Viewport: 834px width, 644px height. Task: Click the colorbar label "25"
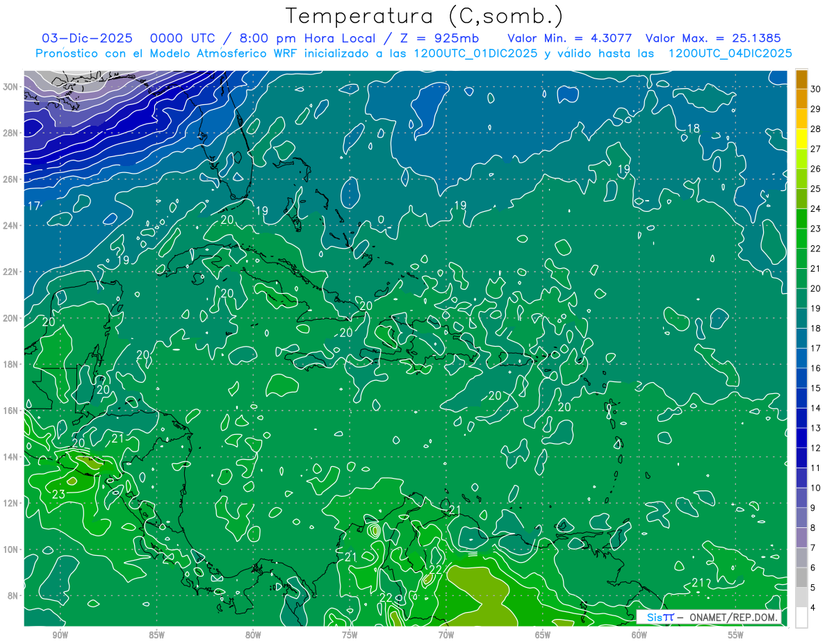(816, 189)
